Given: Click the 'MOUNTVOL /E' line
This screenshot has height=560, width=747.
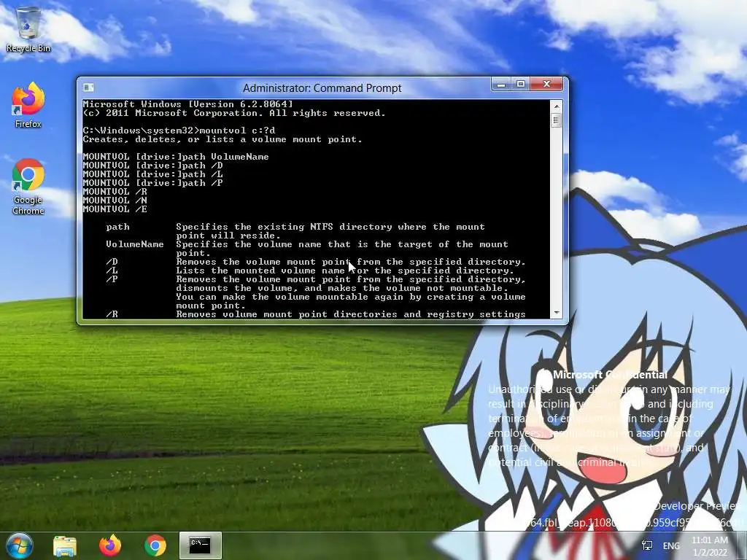Looking at the screenshot, I should tap(115, 209).
